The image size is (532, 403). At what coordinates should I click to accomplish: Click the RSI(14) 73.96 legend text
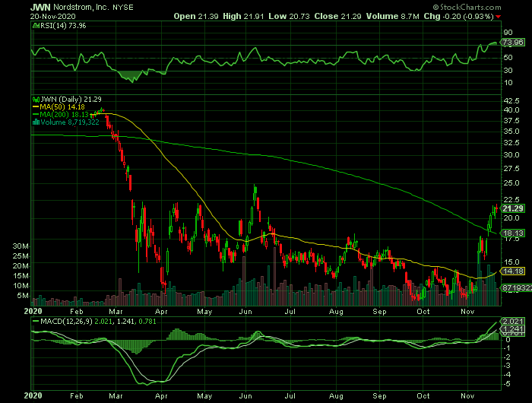click(x=63, y=26)
